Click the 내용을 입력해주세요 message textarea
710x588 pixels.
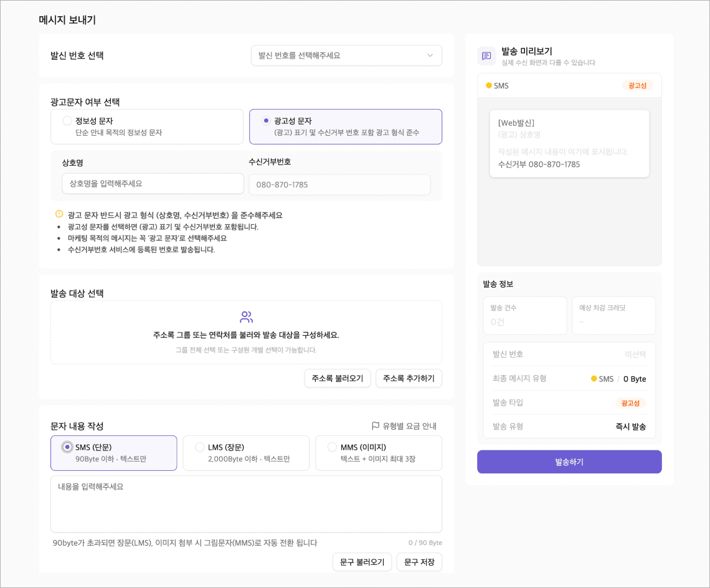click(x=247, y=504)
